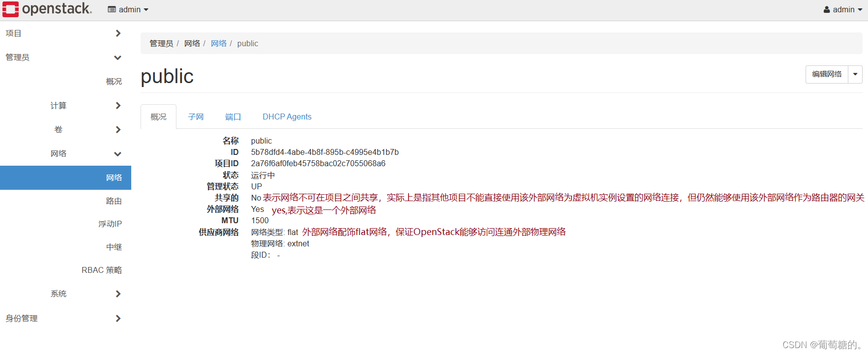868x354 pixels.
Task: Switch to the 概况 tab
Action: (x=158, y=117)
